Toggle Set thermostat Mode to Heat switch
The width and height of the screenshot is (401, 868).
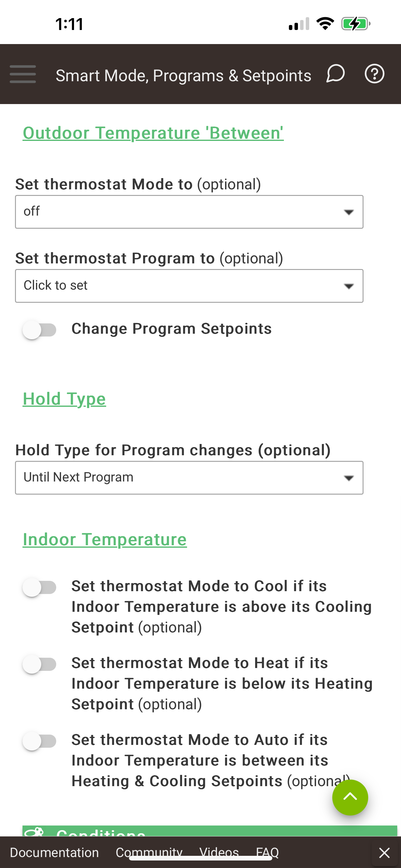[39, 664]
